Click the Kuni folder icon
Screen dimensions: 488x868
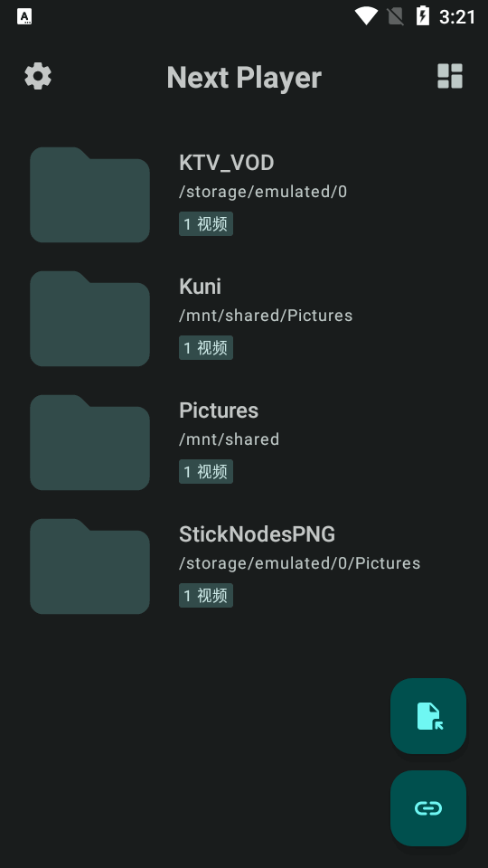coord(89,319)
